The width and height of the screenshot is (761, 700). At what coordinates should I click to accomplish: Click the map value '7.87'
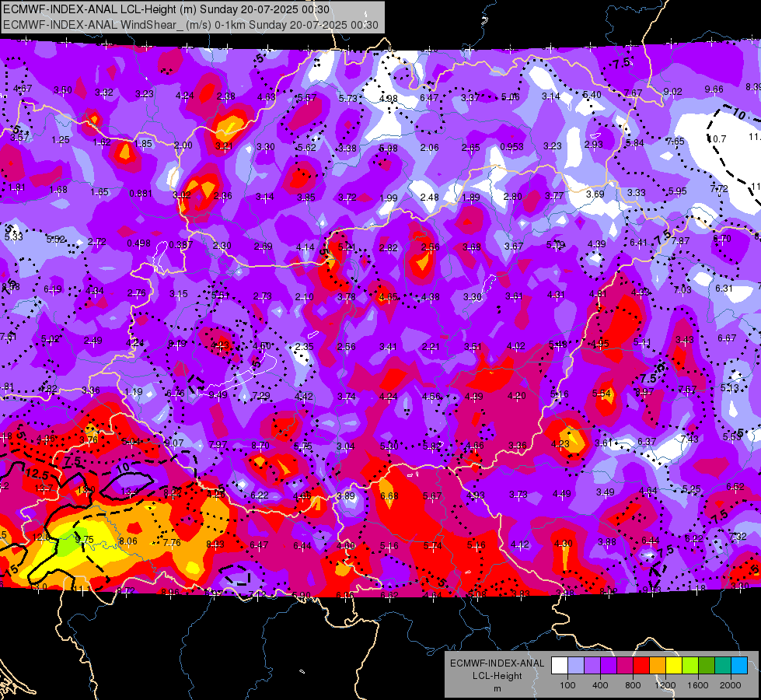click(x=680, y=240)
